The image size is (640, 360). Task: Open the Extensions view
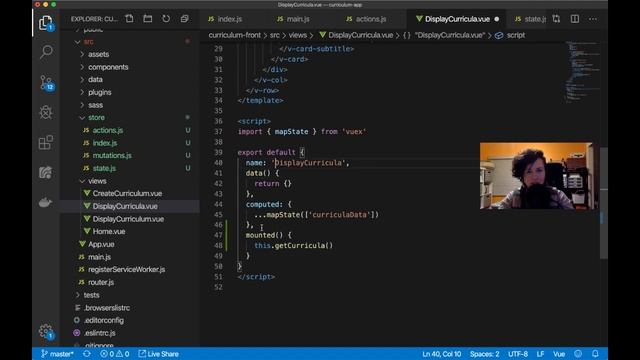click(46, 142)
